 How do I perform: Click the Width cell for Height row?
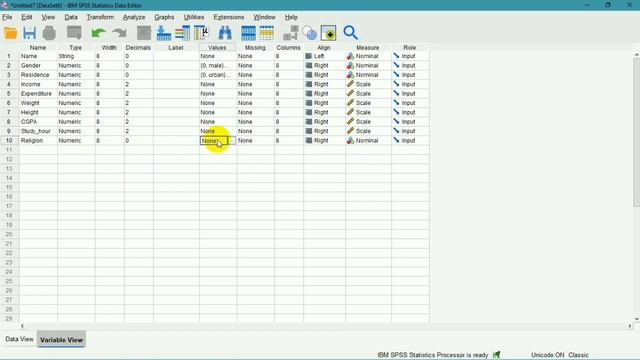point(109,112)
